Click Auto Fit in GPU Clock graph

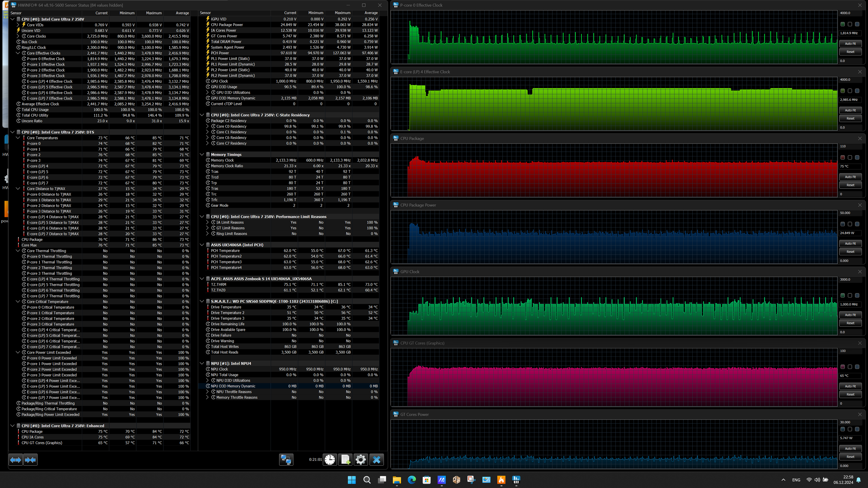850,315
